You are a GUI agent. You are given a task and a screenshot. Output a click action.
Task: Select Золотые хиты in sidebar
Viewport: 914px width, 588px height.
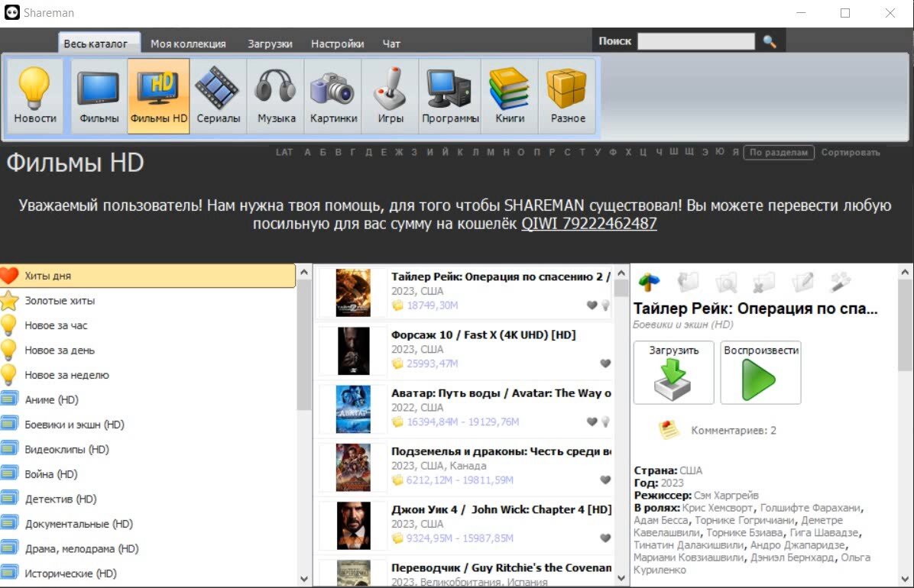pyautogui.click(x=147, y=301)
